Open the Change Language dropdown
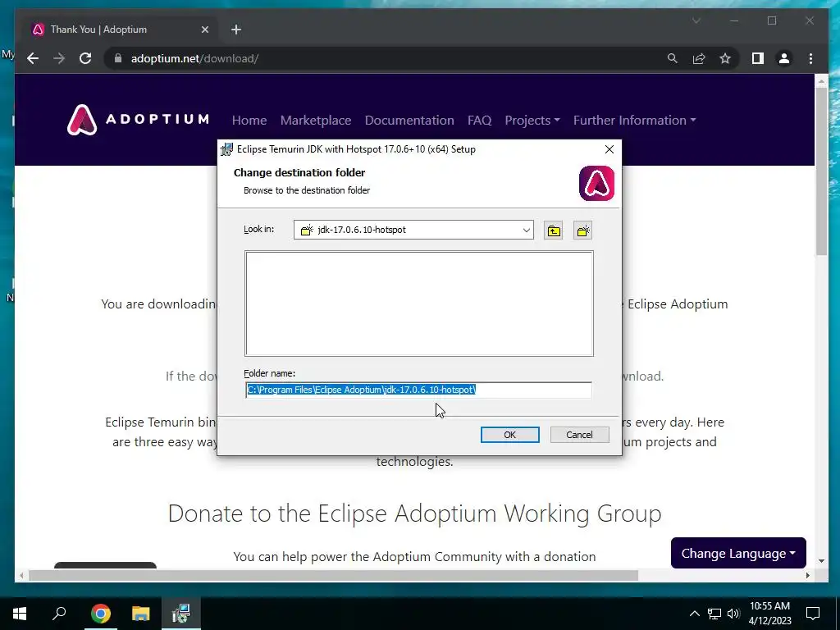Image resolution: width=840 pixels, height=630 pixels. click(x=738, y=553)
